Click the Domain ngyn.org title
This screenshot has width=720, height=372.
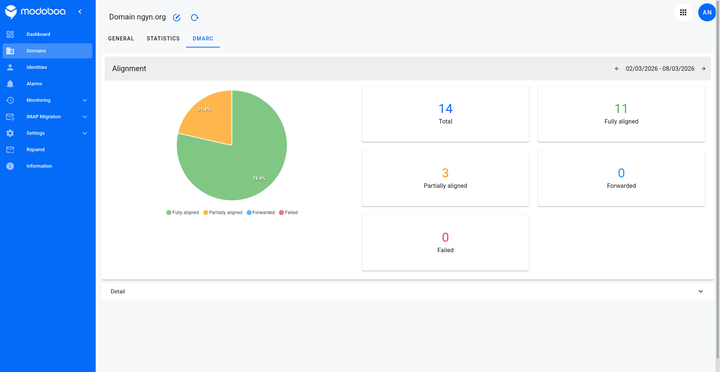[137, 17]
